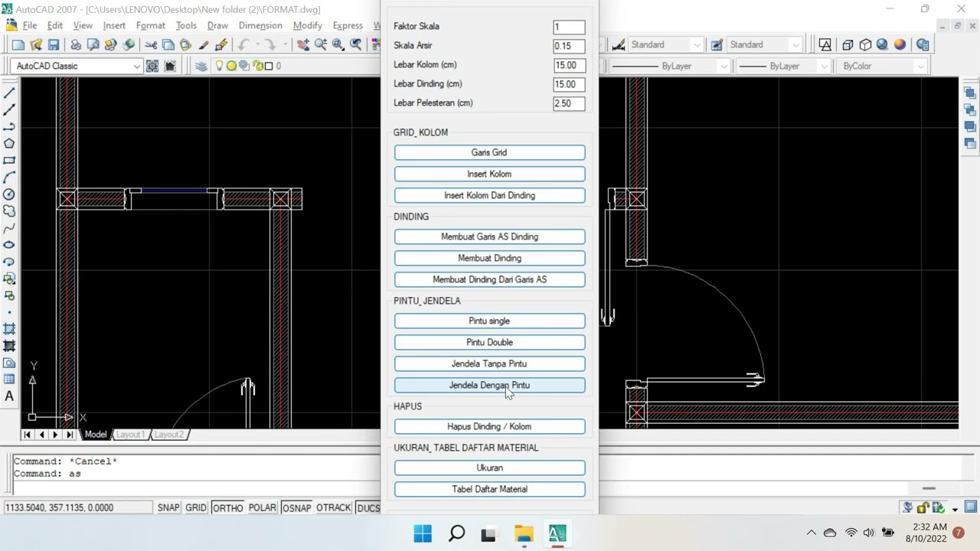
Task: Open the Dimension menu
Action: click(x=260, y=25)
